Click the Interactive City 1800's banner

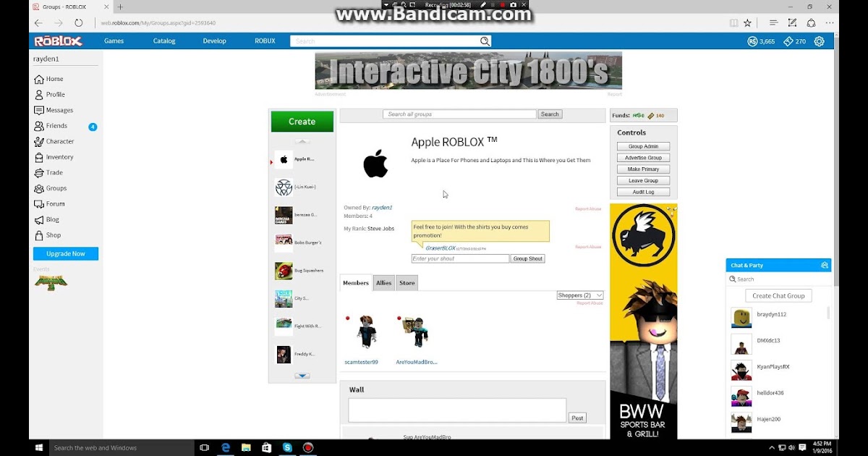click(x=469, y=70)
